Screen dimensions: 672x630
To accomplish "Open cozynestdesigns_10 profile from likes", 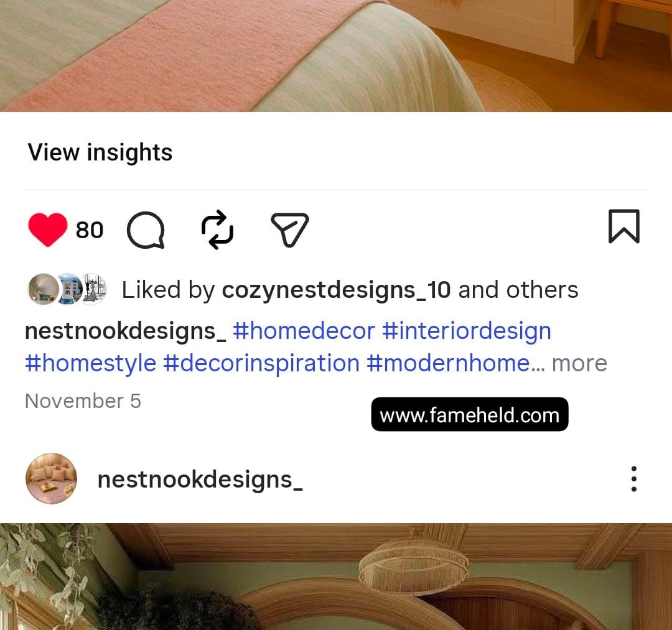I will coord(336,290).
